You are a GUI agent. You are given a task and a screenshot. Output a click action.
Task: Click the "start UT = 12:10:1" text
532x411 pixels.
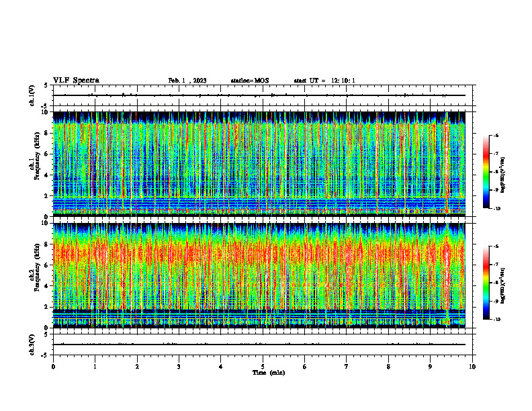(324, 81)
